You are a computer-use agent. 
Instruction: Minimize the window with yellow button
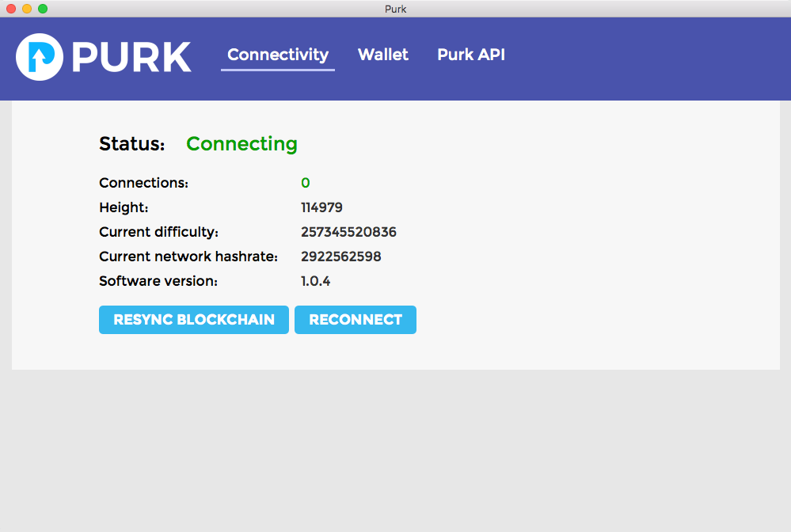(27, 9)
